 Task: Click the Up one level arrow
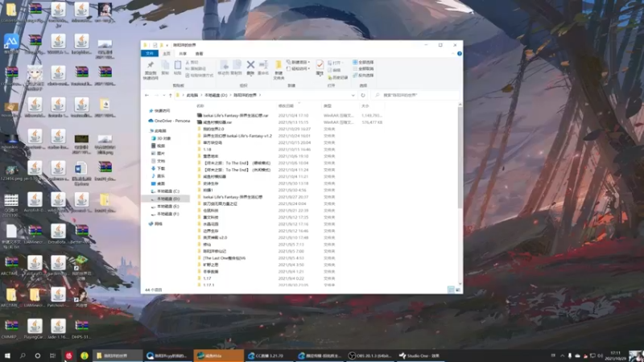171,95
